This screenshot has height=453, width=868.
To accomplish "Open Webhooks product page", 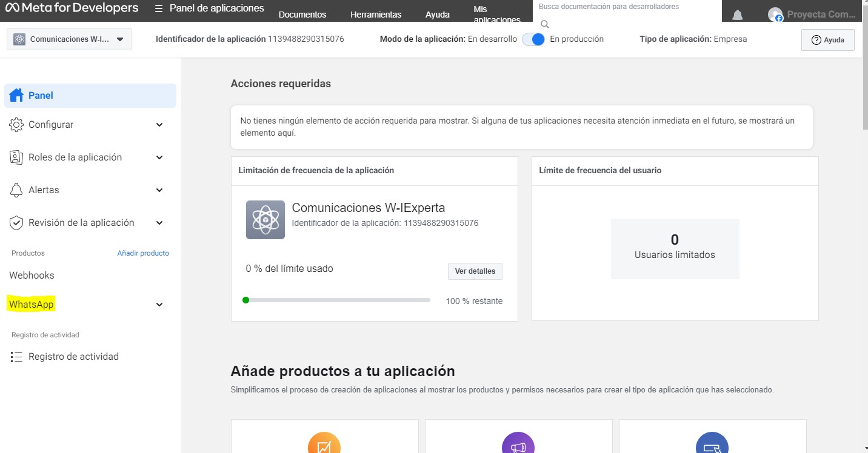I will 32,275.
